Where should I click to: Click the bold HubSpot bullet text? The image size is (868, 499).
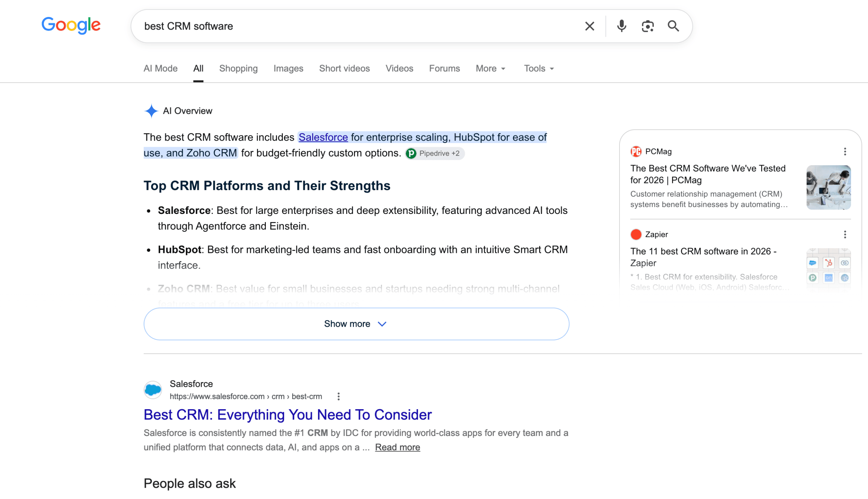(180, 249)
